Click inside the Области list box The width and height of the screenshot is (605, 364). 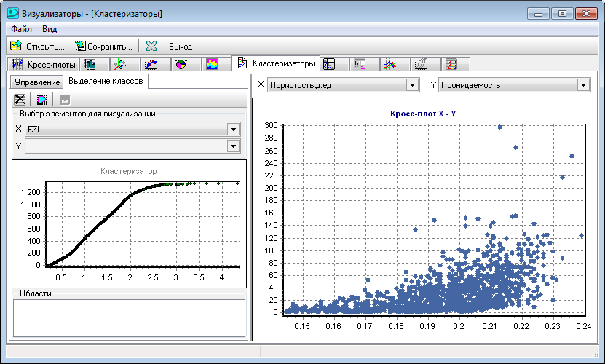click(130, 318)
